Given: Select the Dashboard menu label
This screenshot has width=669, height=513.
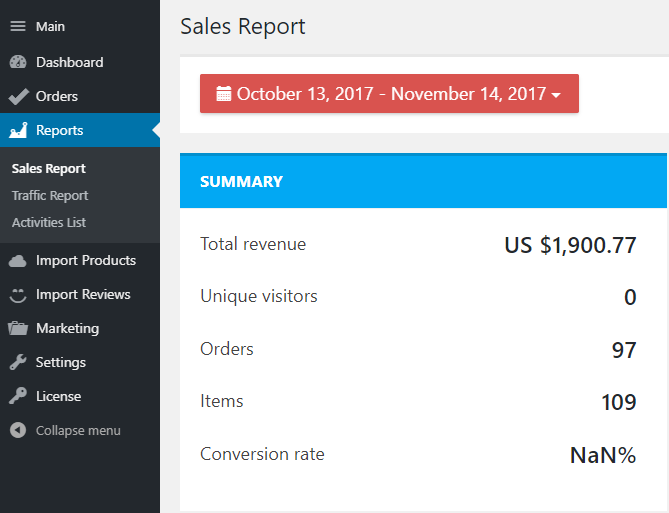Looking at the screenshot, I should coord(69,62).
